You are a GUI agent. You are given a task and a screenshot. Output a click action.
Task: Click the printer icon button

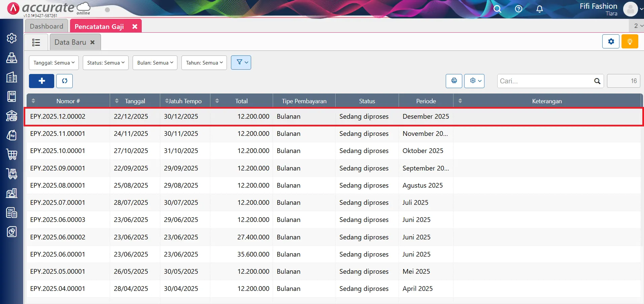(x=454, y=81)
